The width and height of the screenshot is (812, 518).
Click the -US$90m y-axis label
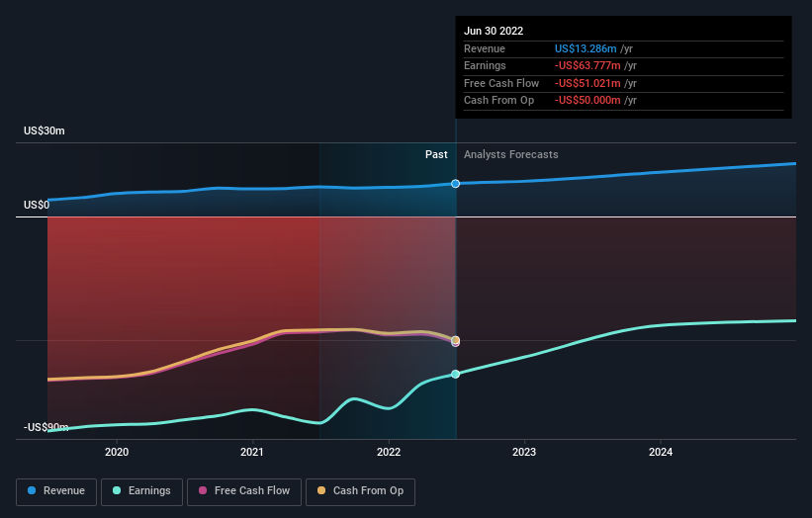click(x=45, y=427)
